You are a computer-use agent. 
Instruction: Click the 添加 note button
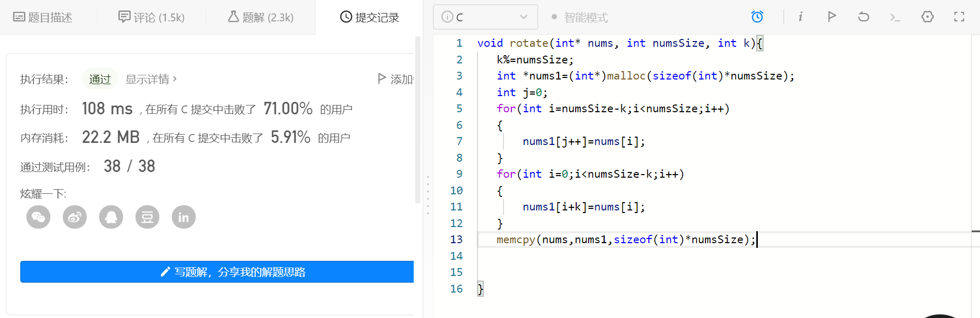point(396,79)
